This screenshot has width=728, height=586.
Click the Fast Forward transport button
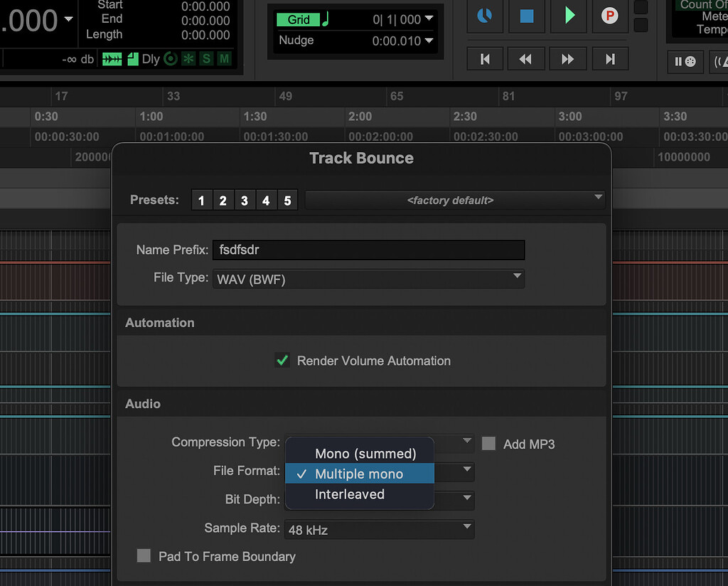(567, 59)
